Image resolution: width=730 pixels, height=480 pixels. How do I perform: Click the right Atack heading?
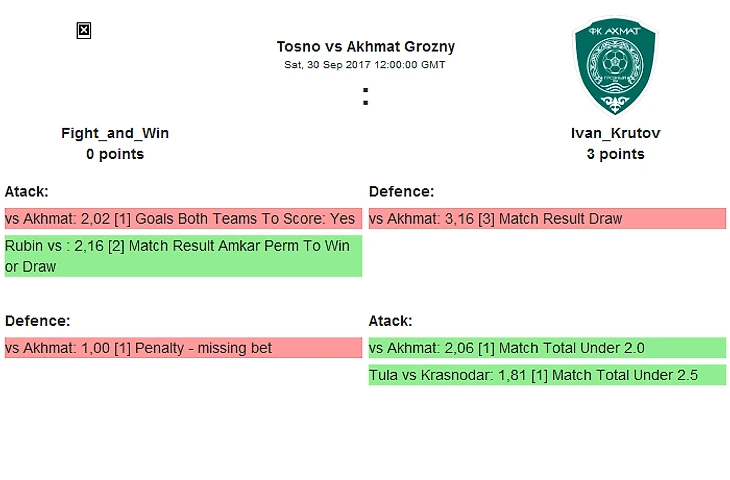[390, 321]
